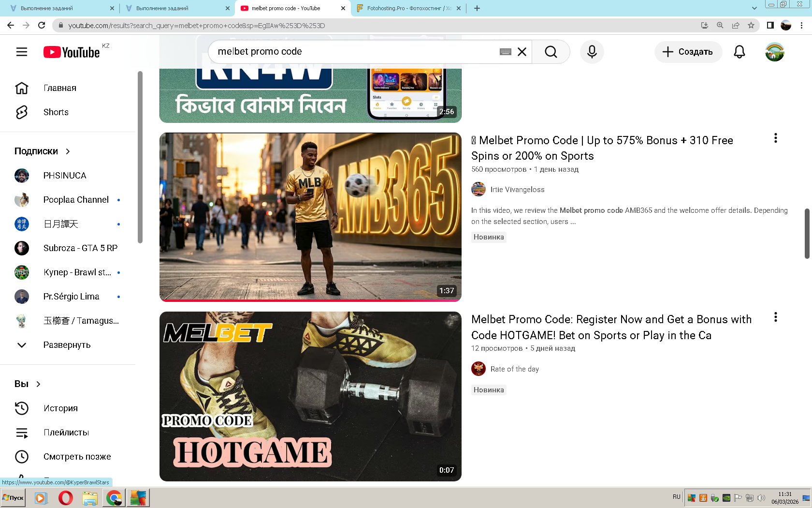
Task: Open the Chrome profile avatar
Action: point(786,25)
